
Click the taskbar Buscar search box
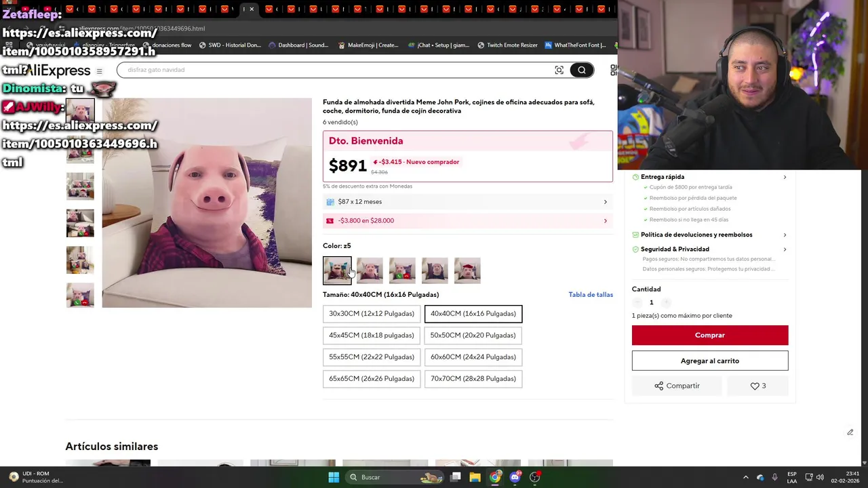[x=395, y=477]
